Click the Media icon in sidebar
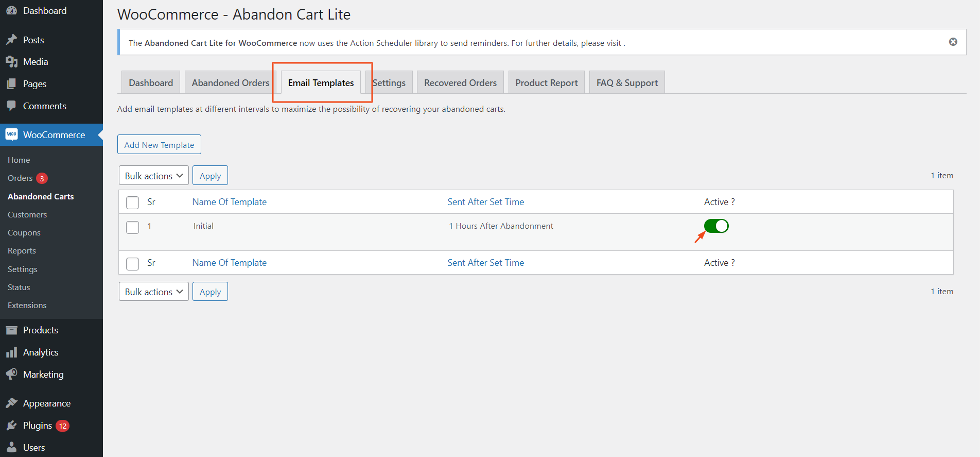This screenshot has width=980, height=457. pos(11,62)
